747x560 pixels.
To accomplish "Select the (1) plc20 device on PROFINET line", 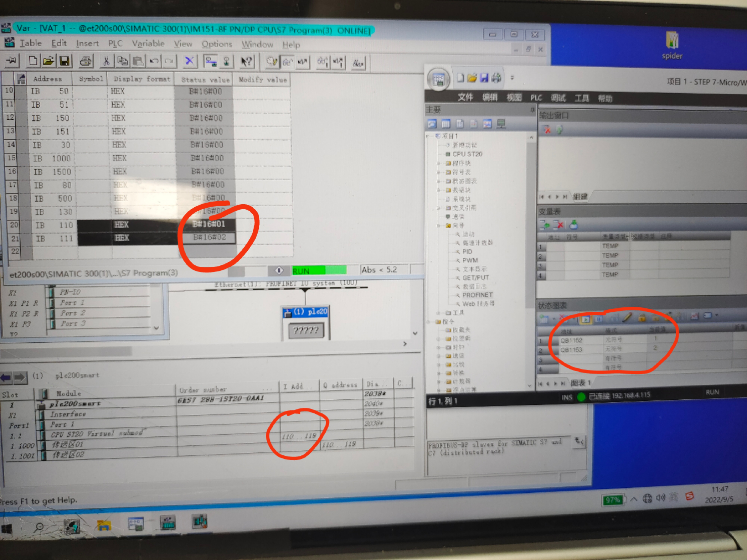I will click(x=306, y=311).
